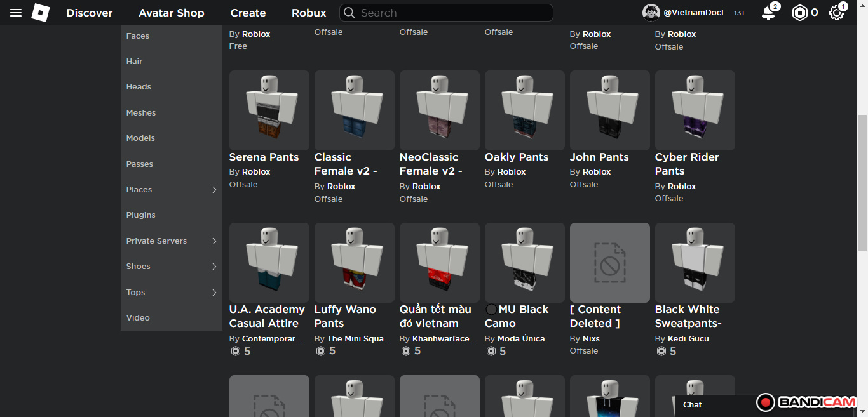Expand the Tops category chevron
868x417 pixels.
click(x=214, y=293)
